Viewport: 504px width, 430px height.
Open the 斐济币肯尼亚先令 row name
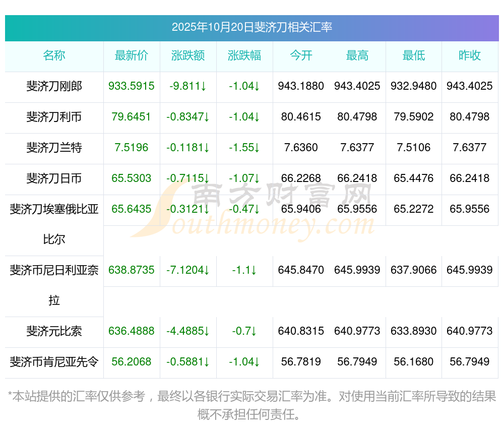coord(54,362)
